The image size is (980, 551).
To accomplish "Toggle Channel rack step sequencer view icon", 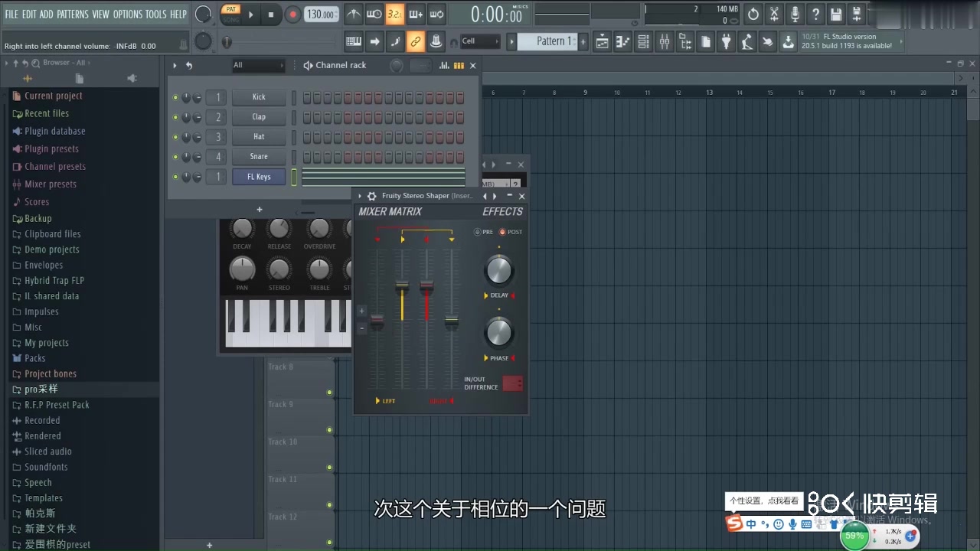I will pos(459,65).
